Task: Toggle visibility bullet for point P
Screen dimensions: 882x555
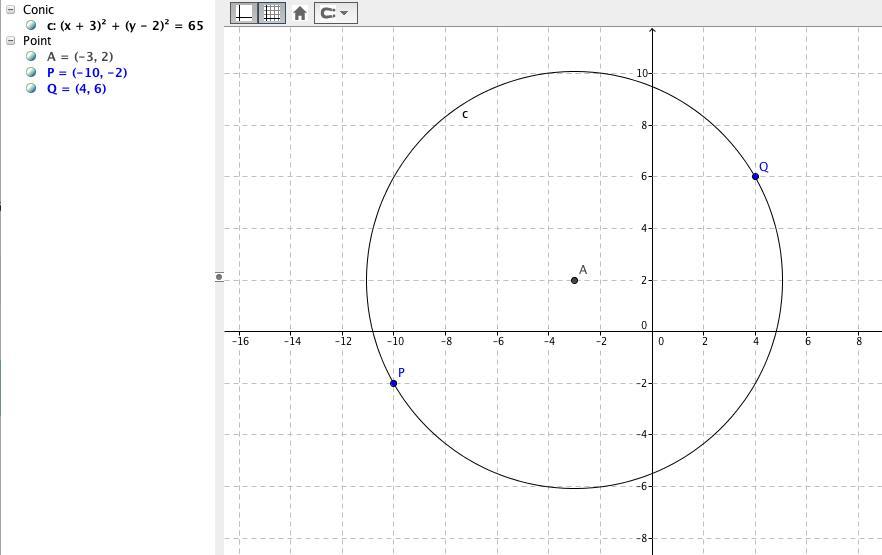Action: coord(31,72)
